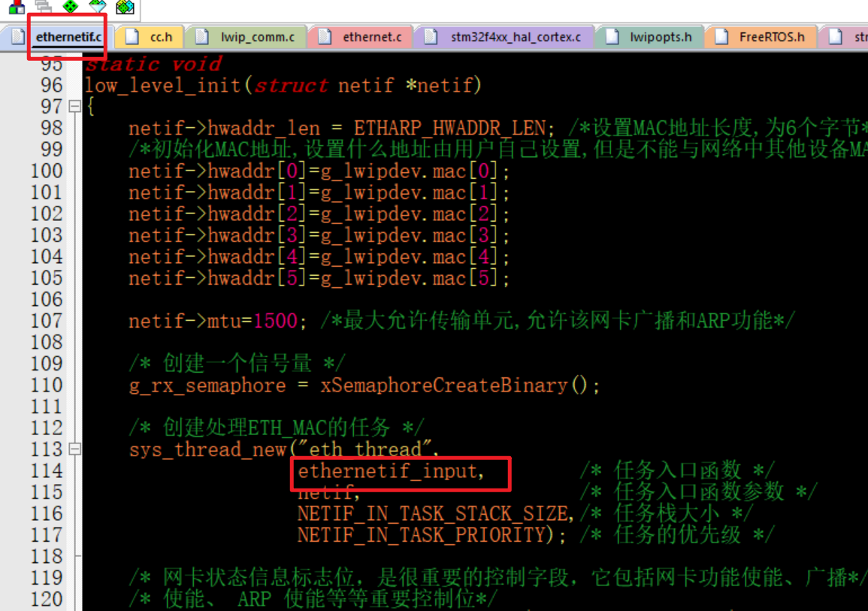Place cursor on netif->hwaddr[2] assignment line

coord(319,214)
